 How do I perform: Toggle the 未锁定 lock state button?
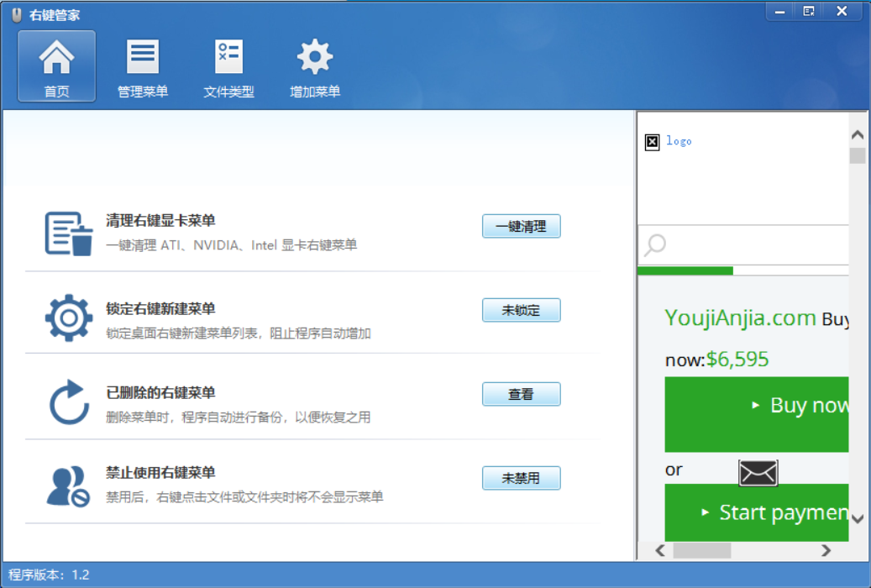coord(521,310)
